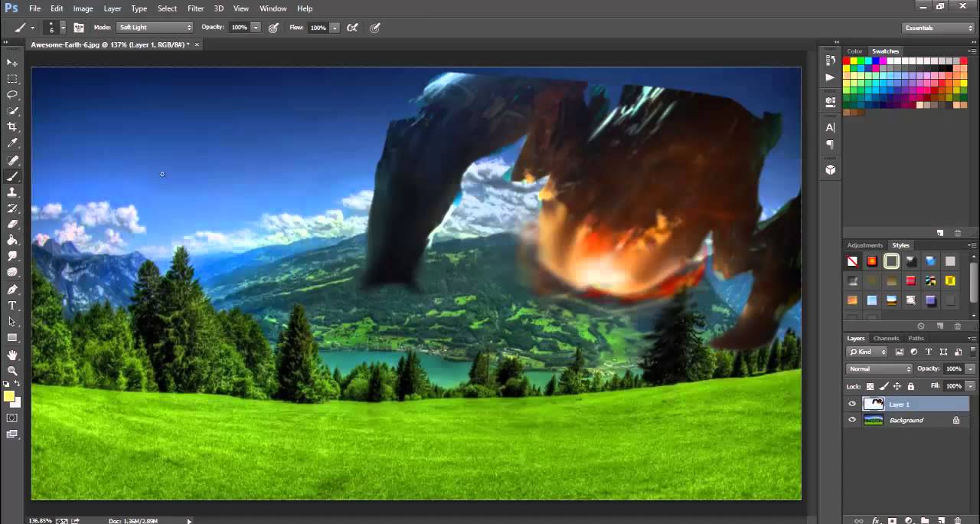This screenshot has height=524, width=980.
Task: Open the Essentials workspace dropdown
Action: (939, 28)
